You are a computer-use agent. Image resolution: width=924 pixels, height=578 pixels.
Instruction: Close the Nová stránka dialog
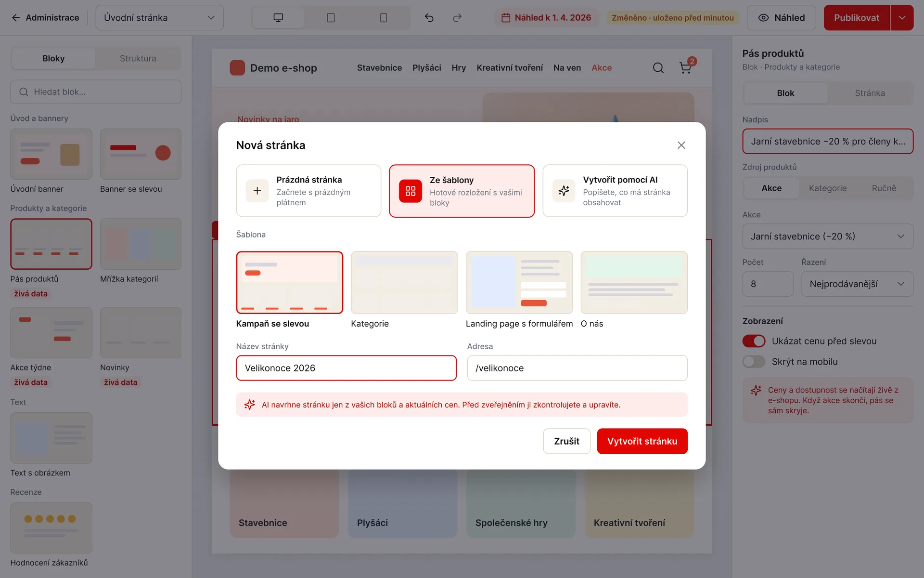[681, 145]
